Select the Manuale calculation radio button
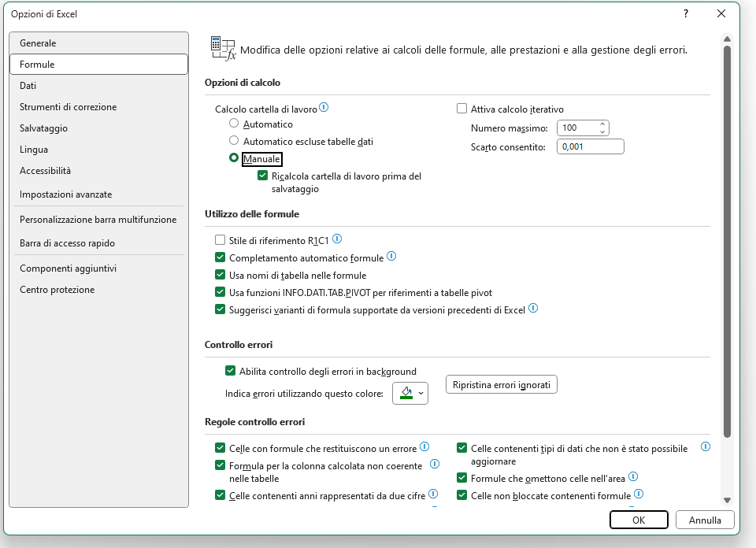 click(x=234, y=158)
